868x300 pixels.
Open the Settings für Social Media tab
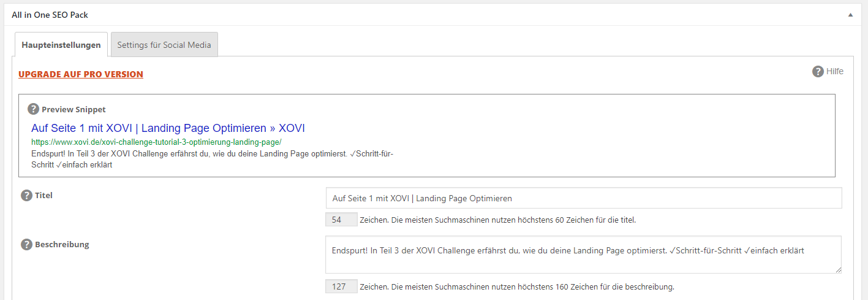164,45
